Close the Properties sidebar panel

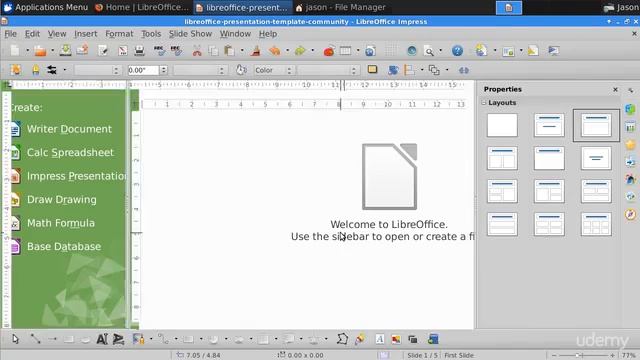tap(615, 89)
